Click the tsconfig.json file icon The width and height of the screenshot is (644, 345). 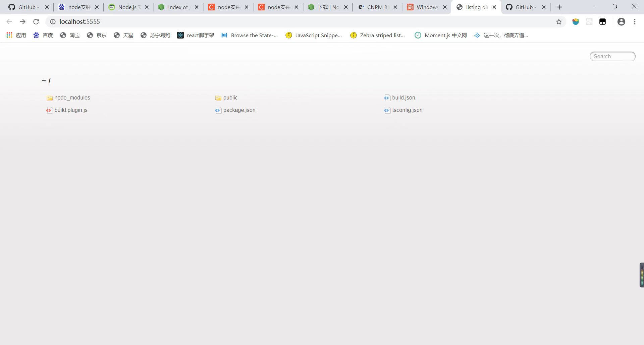point(387,110)
